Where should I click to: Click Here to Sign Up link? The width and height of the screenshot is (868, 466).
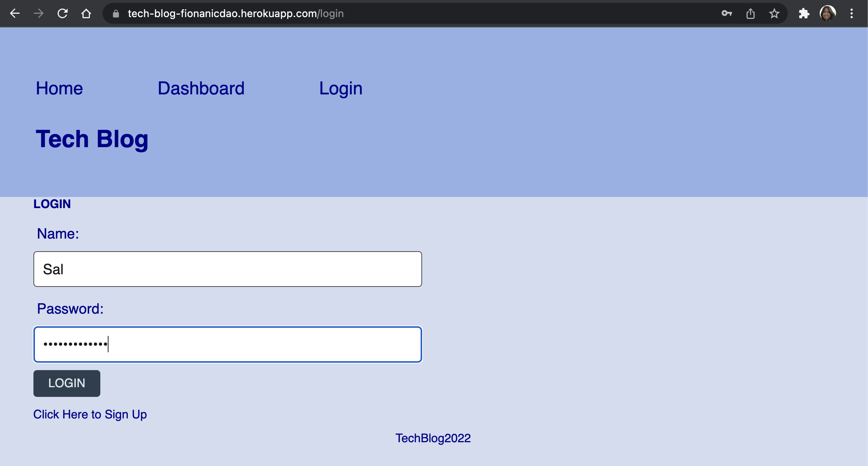90,414
